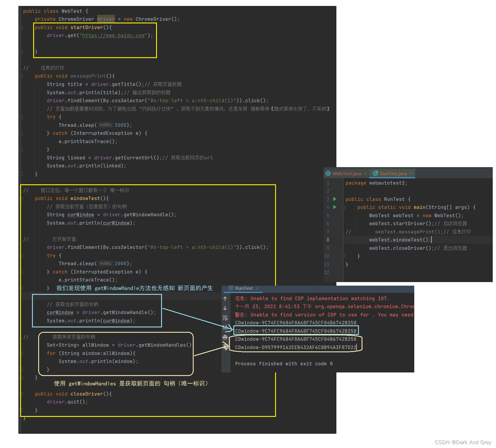Collapse the main method fold marker in RunTest
Screen dimensions: 496x448
tap(343, 207)
